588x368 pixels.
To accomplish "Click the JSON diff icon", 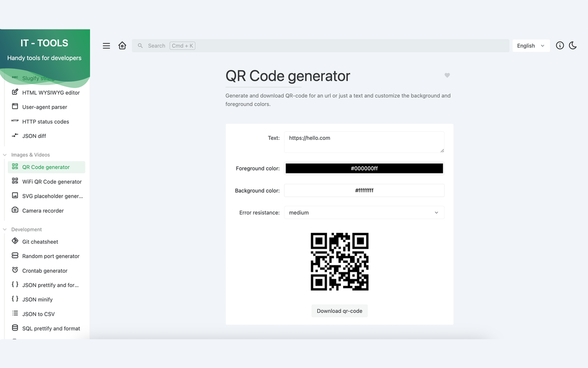I will [15, 136].
